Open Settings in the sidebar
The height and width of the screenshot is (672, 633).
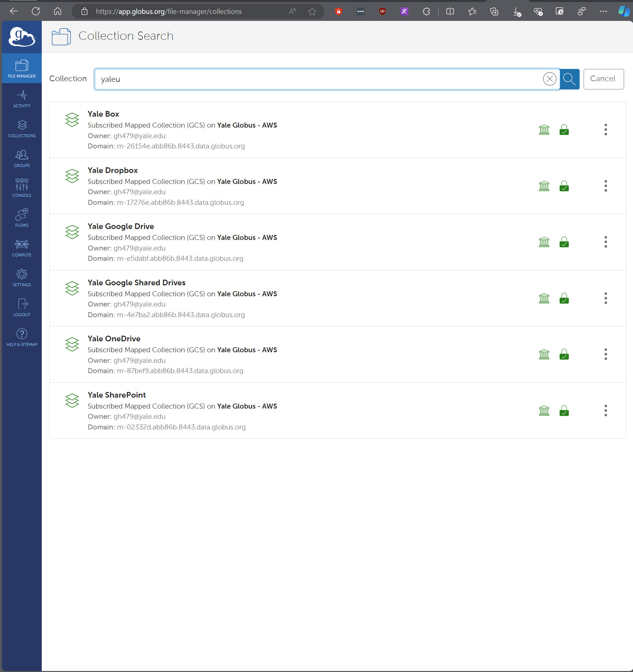(22, 278)
